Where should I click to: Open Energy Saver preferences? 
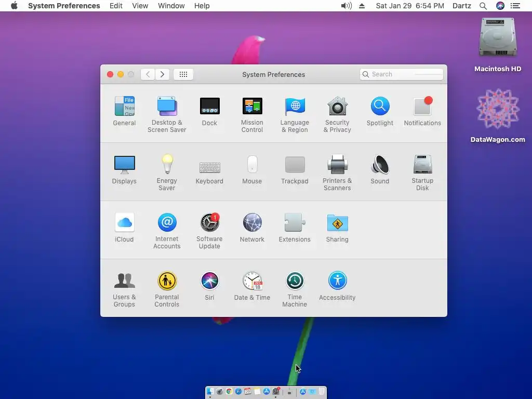(167, 172)
